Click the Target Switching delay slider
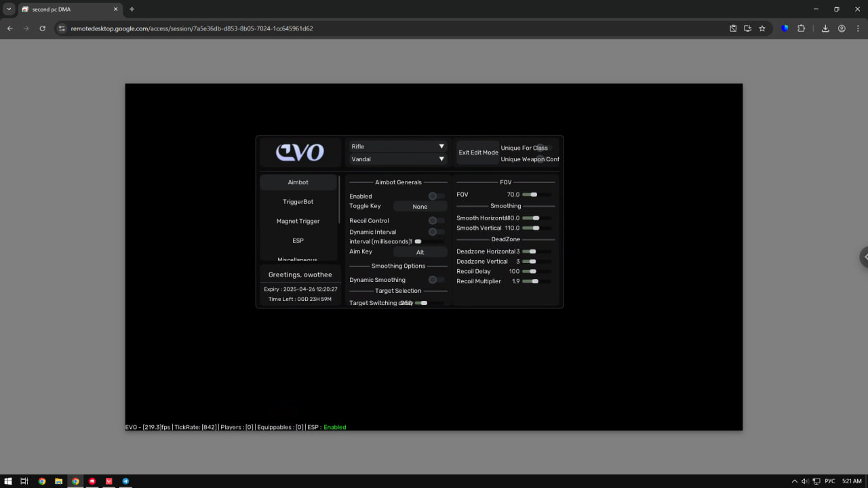 tap(429, 303)
